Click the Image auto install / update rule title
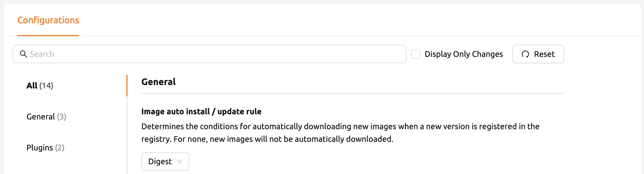This screenshot has height=174, width=644. 201,111
